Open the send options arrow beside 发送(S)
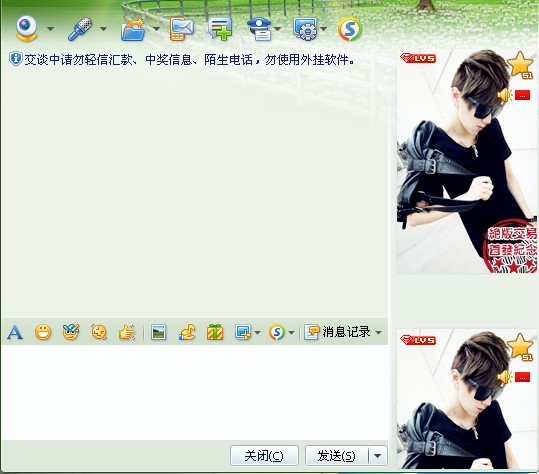The image size is (539, 474). click(378, 456)
